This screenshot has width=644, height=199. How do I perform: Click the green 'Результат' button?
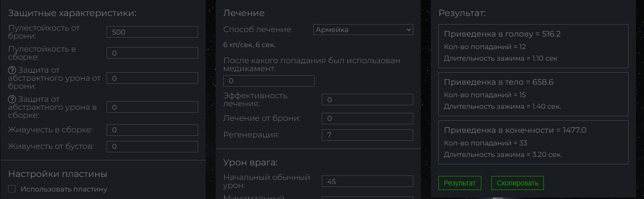[459, 183]
